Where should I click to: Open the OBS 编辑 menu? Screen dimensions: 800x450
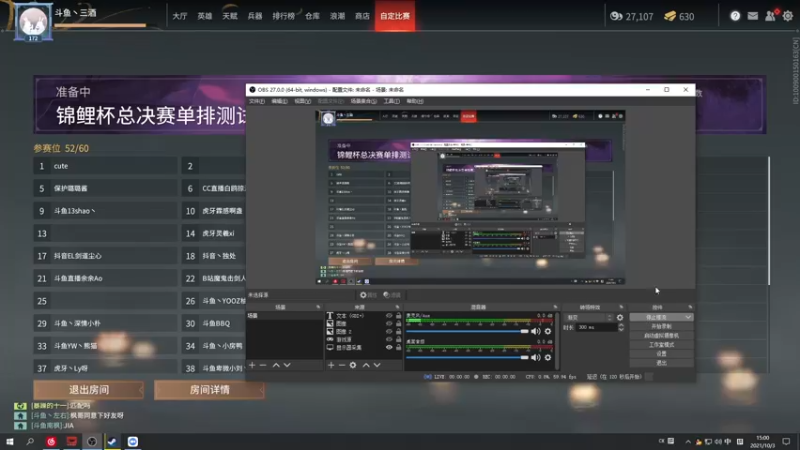pyautogui.click(x=279, y=101)
